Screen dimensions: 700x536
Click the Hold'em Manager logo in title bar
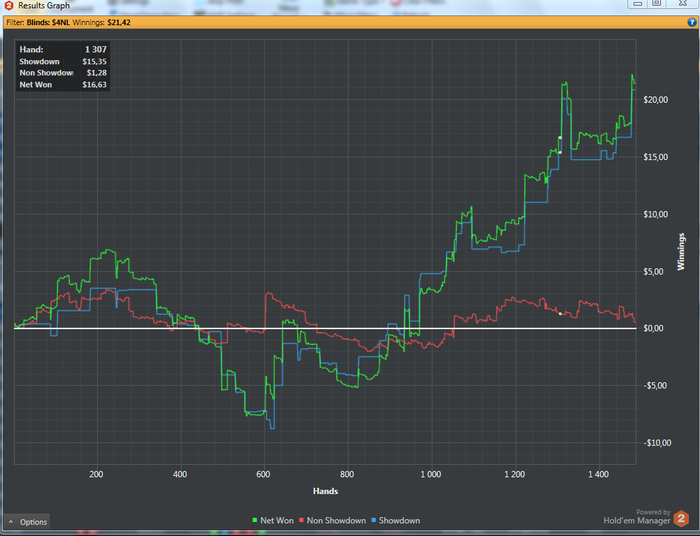8,5
